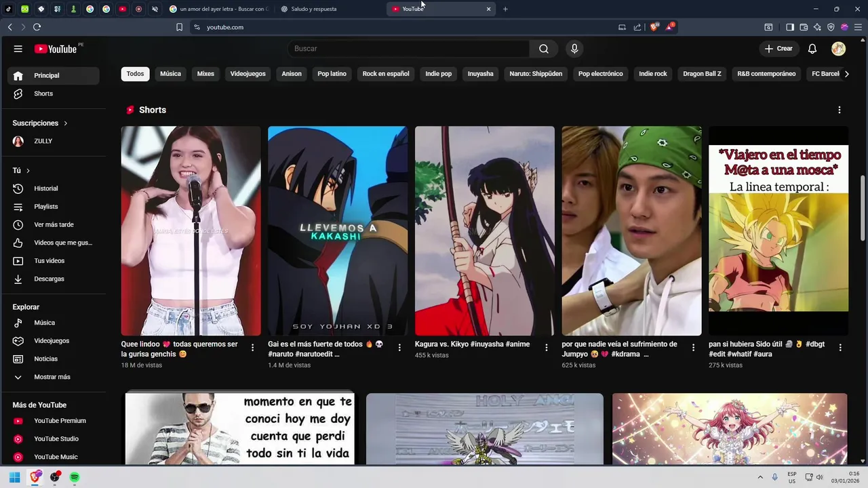Open the account avatar menu
The height and width of the screenshot is (488, 868).
pos(838,49)
